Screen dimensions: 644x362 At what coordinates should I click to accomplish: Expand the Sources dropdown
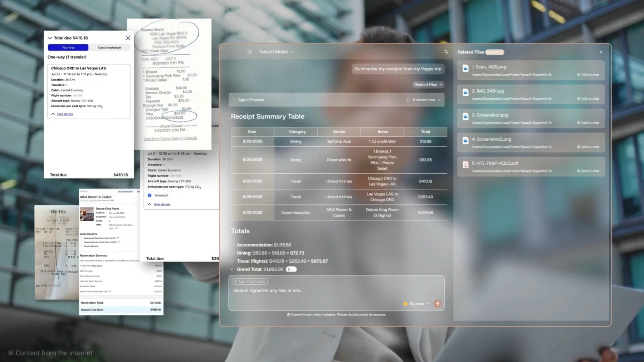[416, 304]
